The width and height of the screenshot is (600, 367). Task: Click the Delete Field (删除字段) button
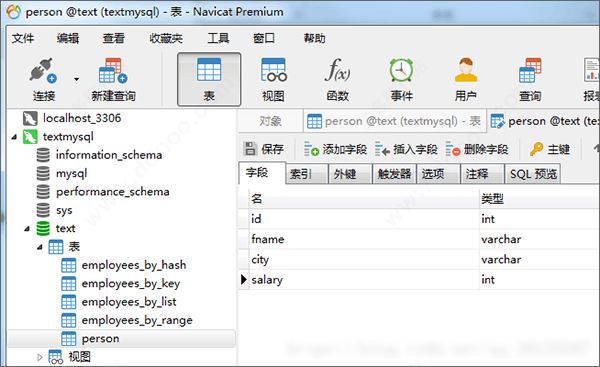click(477, 149)
